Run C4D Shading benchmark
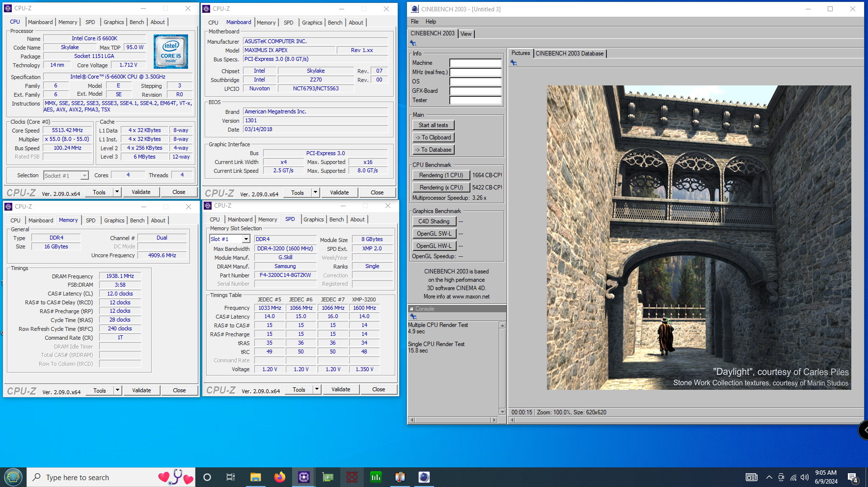 click(x=434, y=221)
